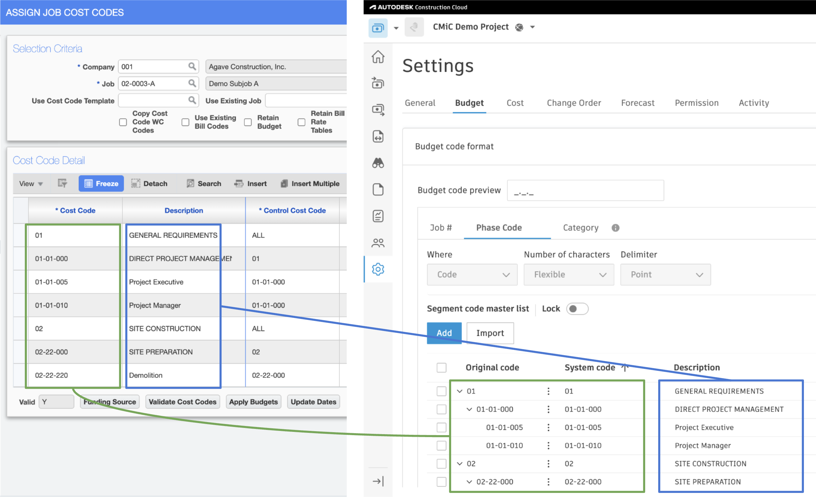Viewport: 816px width, 504px height.
Task: Click the blue Add button
Action: click(x=444, y=333)
